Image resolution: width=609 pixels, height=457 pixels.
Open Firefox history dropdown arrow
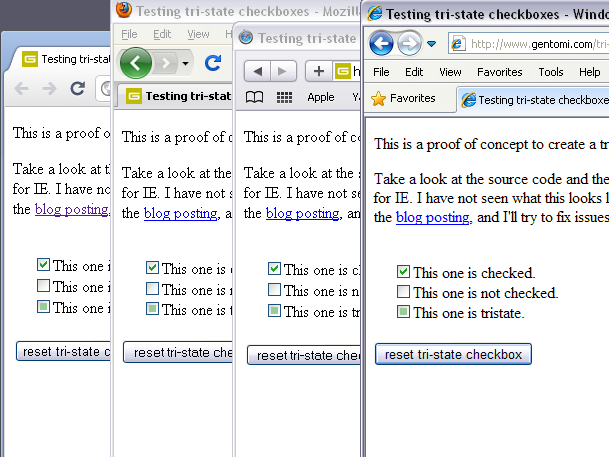pyautogui.click(x=186, y=63)
